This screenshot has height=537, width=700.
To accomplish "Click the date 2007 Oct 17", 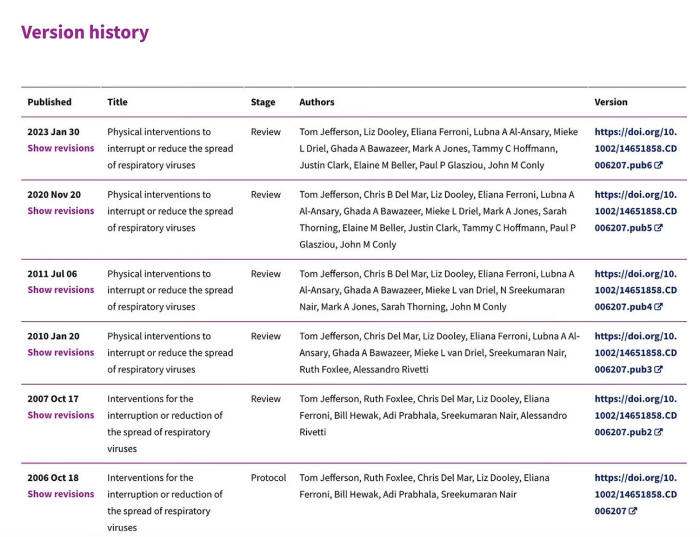I will pos(53,399).
